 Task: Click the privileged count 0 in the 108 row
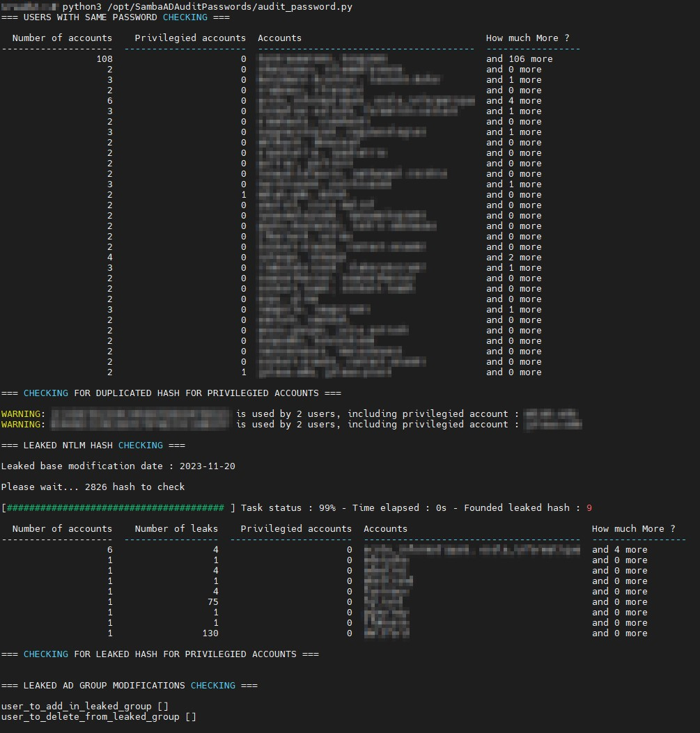pyautogui.click(x=243, y=59)
